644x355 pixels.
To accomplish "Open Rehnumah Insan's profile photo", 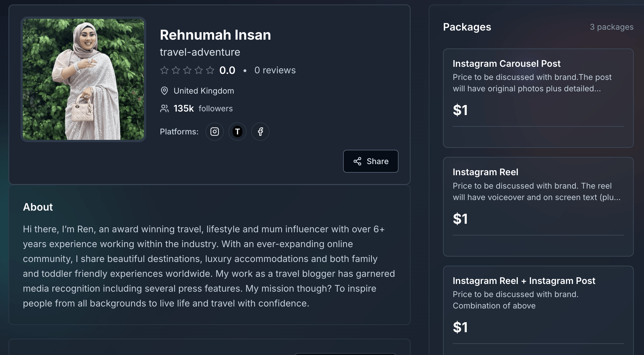I will coord(83,79).
